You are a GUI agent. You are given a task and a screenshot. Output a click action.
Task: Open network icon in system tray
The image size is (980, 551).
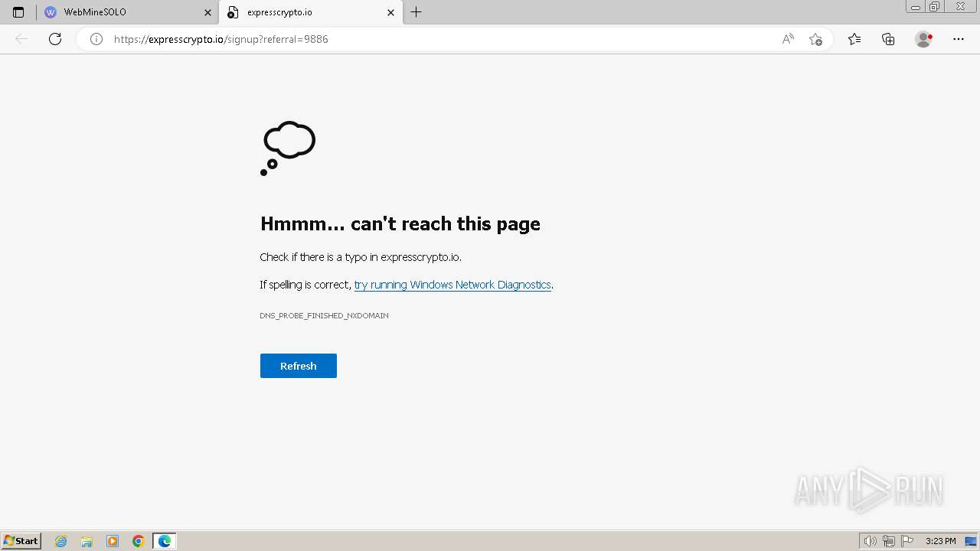pyautogui.click(x=888, y=541)
